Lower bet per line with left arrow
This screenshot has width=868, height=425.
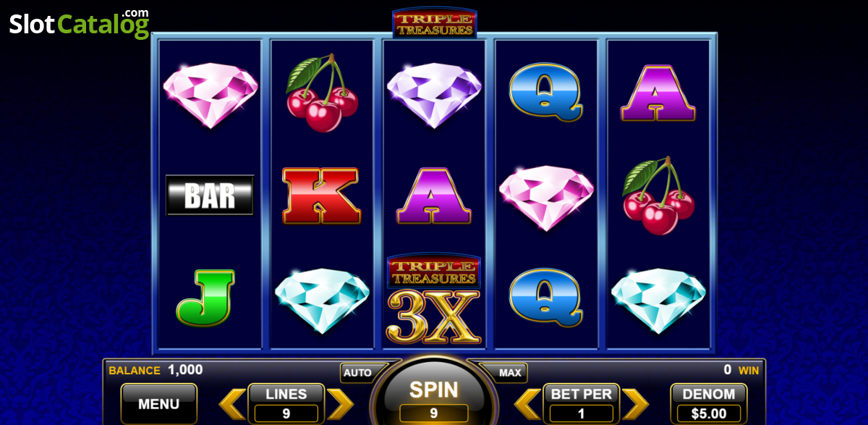[x=527, y=404]
